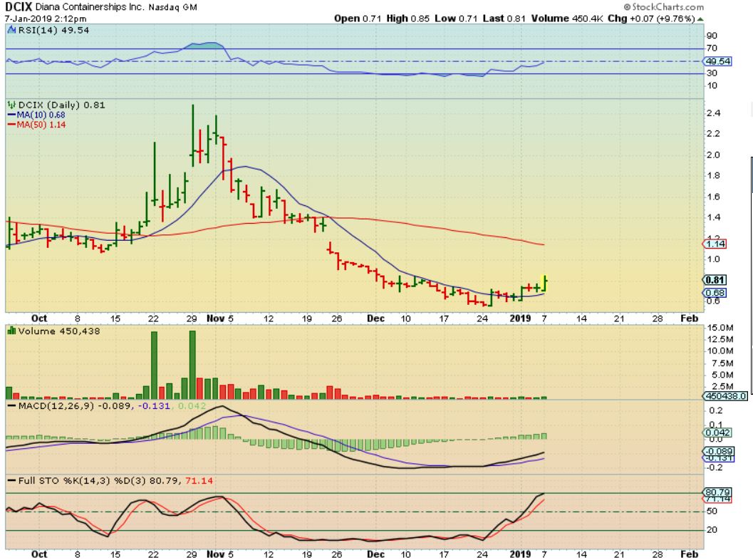Click the -0.089 MACD value tag
This screenshot has width=753, height=560.
tap(717, 451)
